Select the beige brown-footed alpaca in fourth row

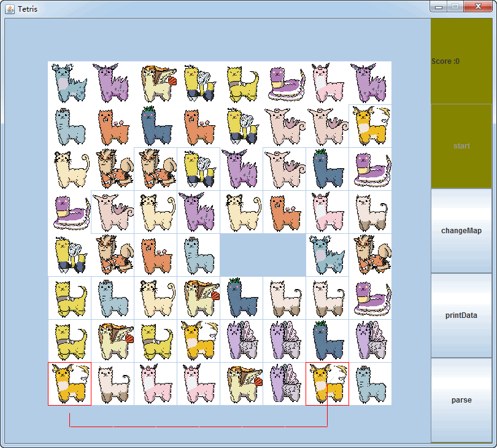pos(370,212)
